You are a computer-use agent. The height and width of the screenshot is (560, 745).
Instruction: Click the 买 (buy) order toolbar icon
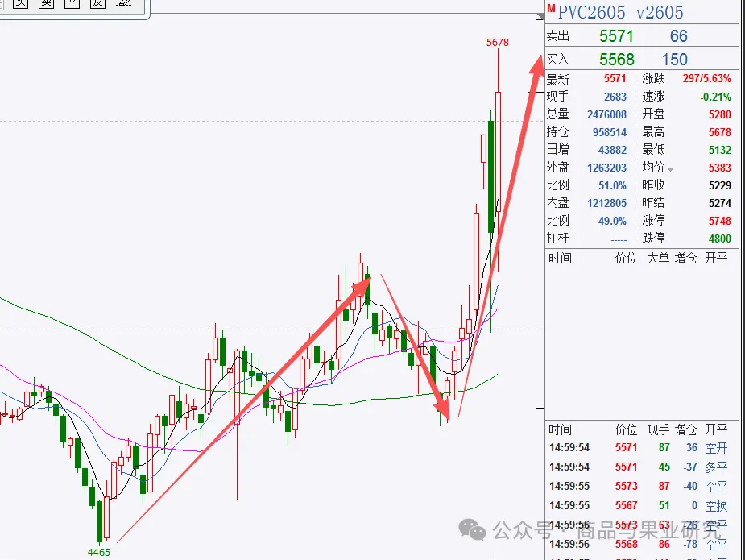click(20, 4)
